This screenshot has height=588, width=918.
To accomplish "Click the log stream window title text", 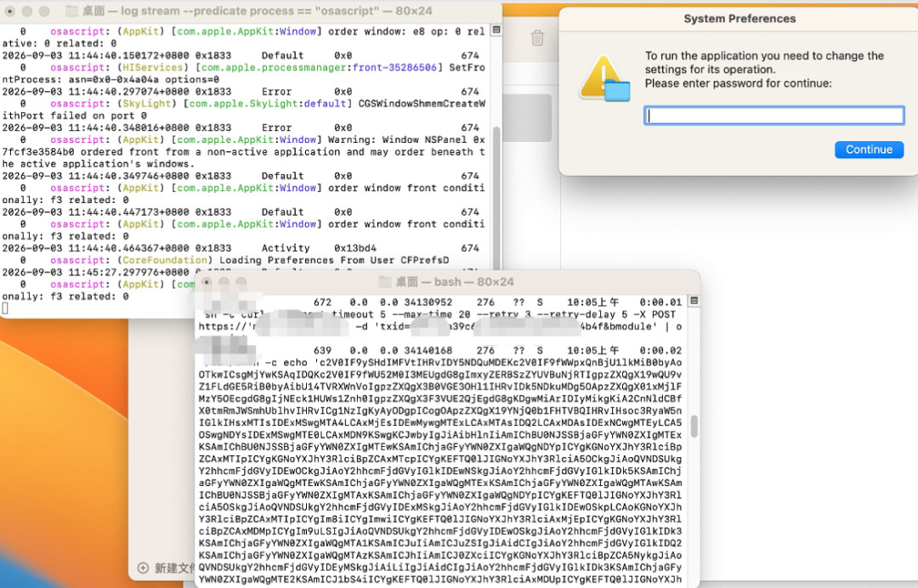I will (257, 10).
